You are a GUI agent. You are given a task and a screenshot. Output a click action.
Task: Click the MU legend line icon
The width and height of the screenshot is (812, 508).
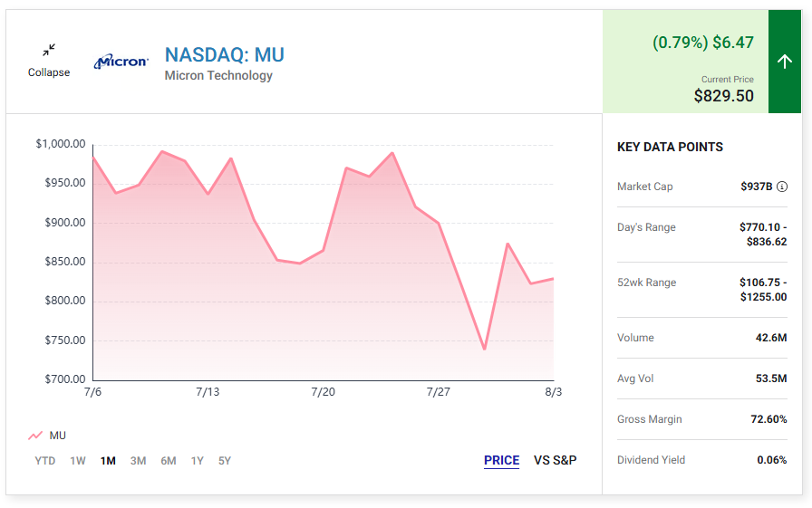[x=35, y=436]
